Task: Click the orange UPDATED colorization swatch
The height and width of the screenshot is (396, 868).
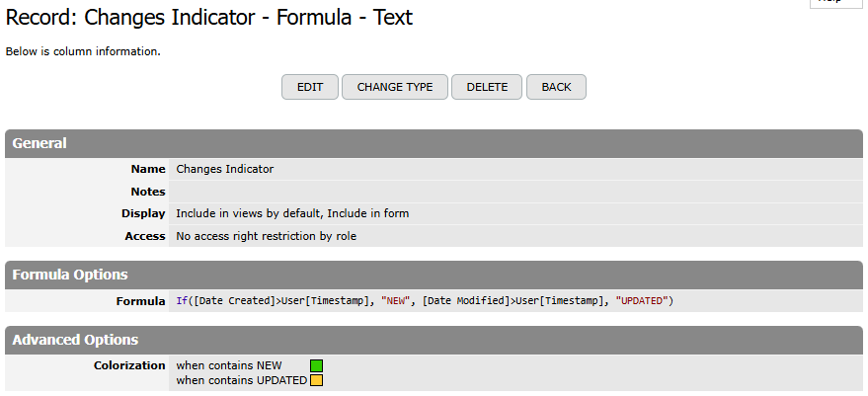Action: coord(317,380)
